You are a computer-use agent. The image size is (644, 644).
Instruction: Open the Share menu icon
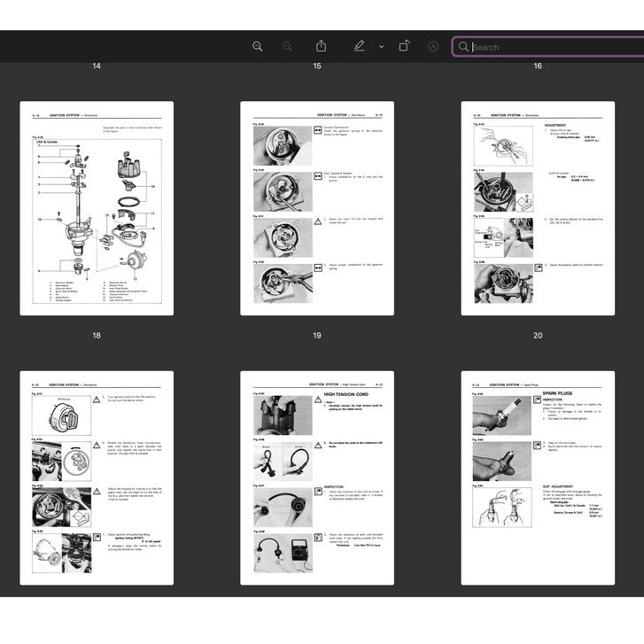tap(322, 46)
